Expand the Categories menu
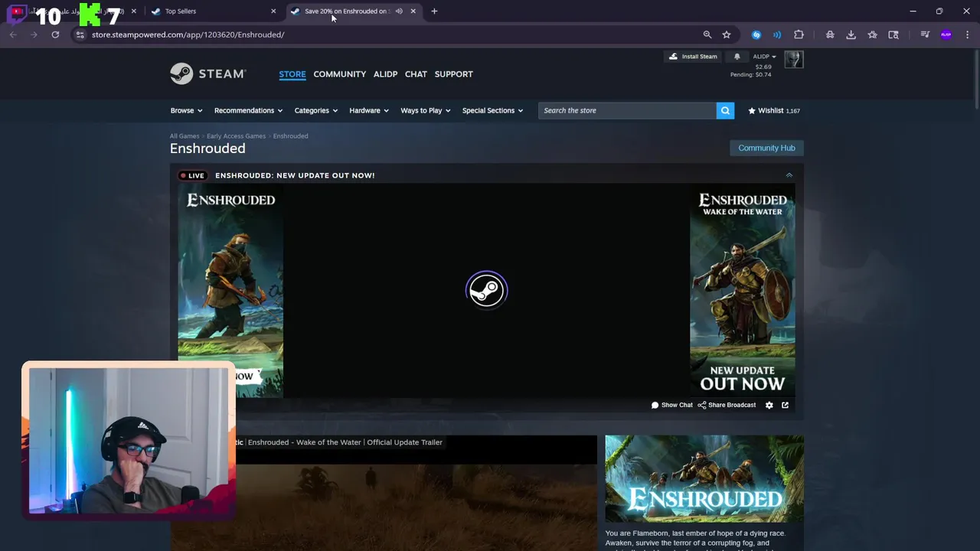 pyautogui.click(x=315, y=110)
